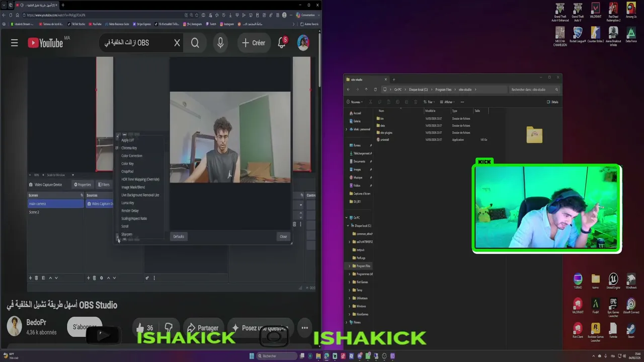
Task: Select Disque local (C:) in the breadcrumb
Action: [x=418, y=89]
